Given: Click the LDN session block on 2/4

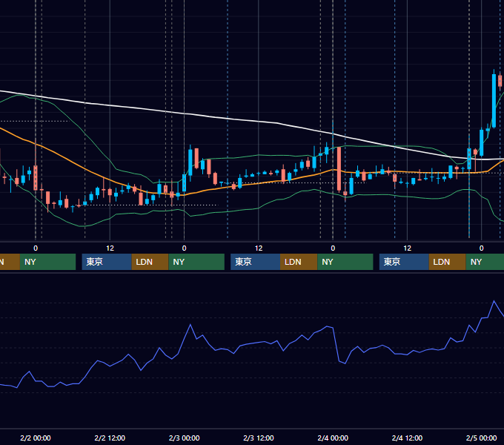Looking at the screenshot, I should (448, 262).
